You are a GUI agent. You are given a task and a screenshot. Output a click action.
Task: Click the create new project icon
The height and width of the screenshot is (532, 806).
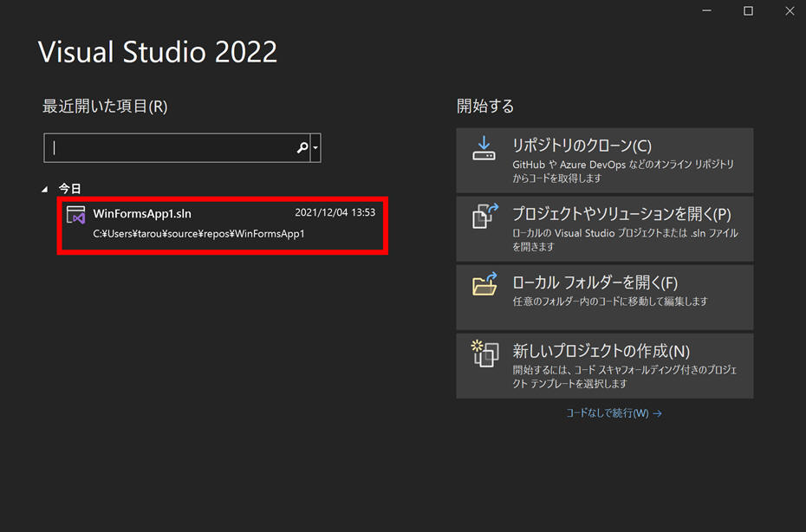point(484,354)
